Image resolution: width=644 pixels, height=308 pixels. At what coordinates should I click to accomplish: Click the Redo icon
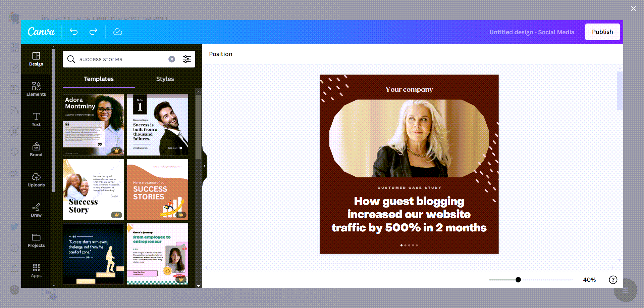tap(93, 32)
